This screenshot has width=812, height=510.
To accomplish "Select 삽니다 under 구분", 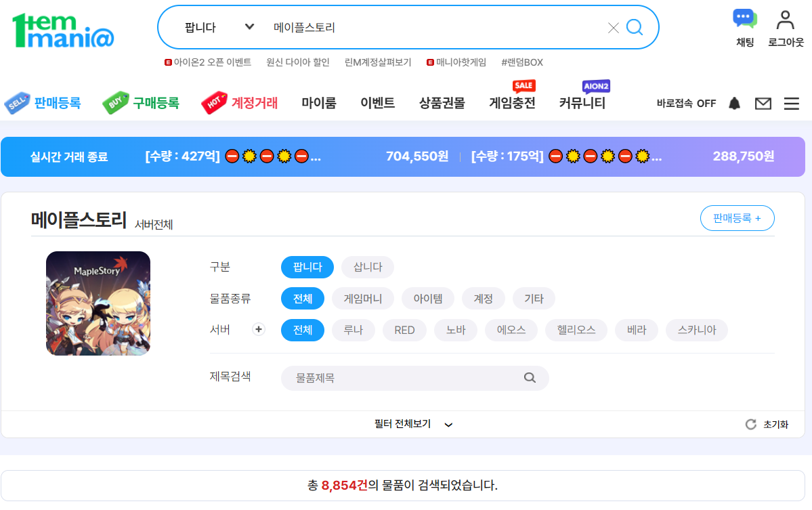I will (x=367, y=267).
